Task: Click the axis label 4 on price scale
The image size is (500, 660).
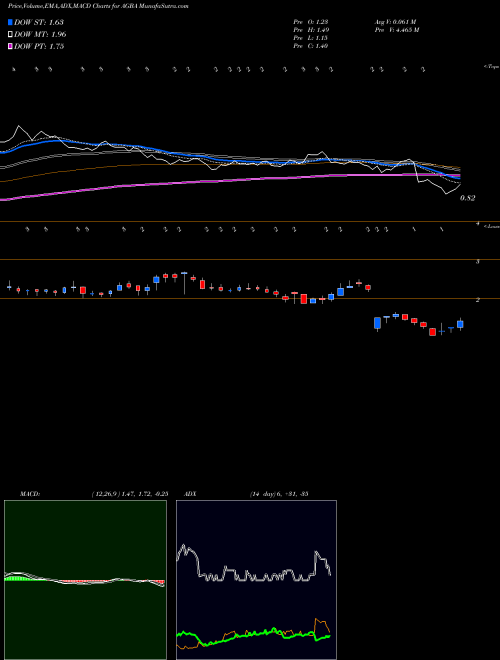Action: (478, 224)
